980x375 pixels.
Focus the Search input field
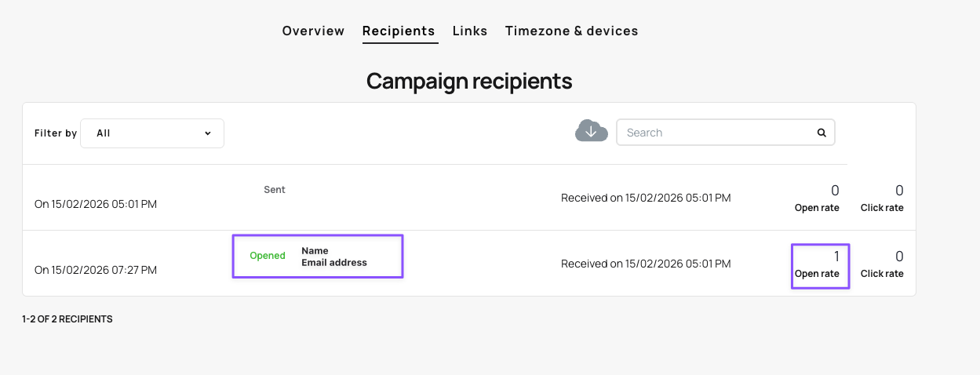point(714,133)
